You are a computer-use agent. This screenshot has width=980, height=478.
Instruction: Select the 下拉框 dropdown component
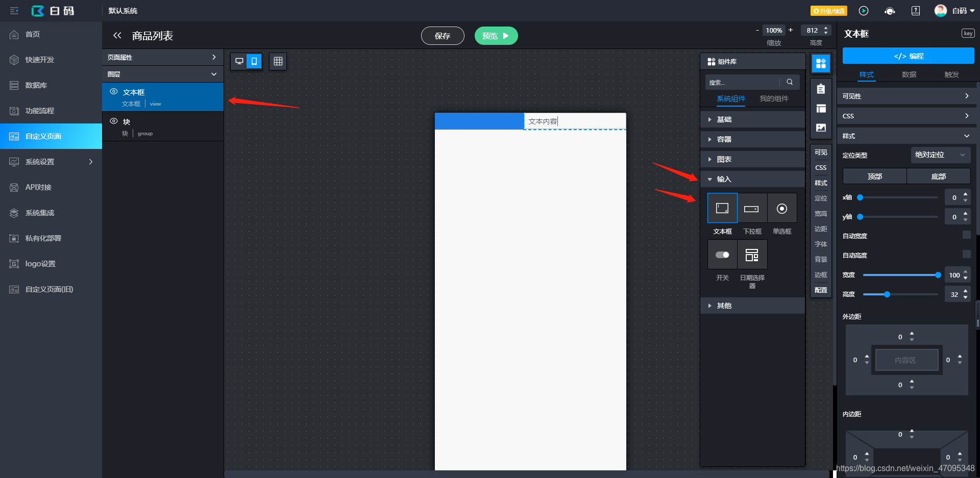pyautogui.click(x=752, y=208)
